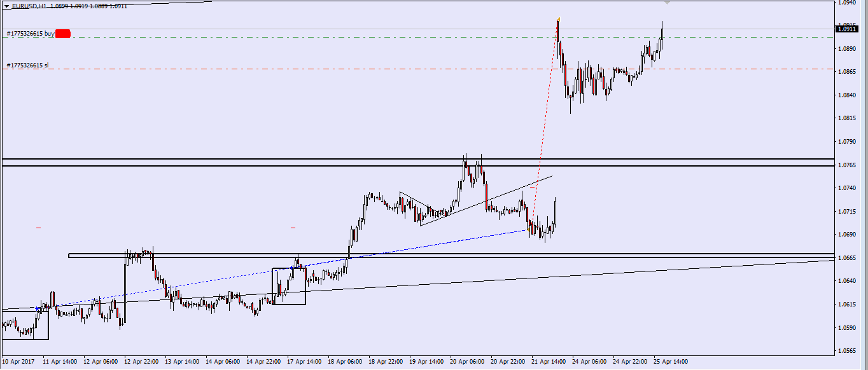Select the narrow horizontal zone rectangle near 1.0665
This screenshot has width=868, height=370.
451,255
